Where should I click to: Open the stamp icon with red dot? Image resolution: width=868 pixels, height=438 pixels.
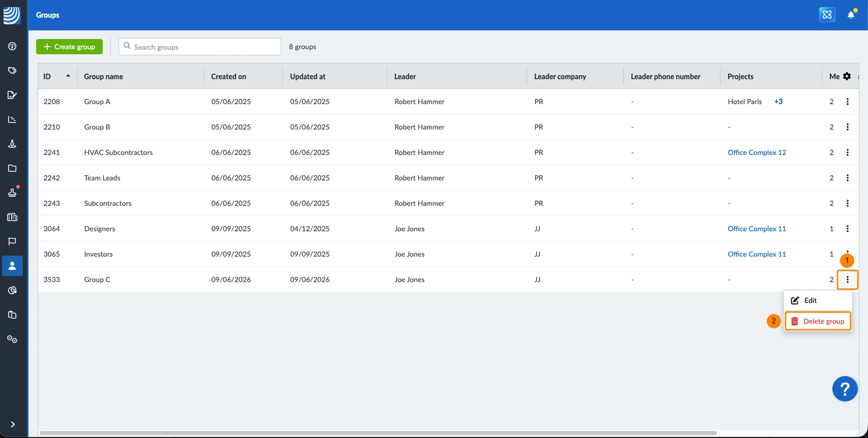(12, 192)
